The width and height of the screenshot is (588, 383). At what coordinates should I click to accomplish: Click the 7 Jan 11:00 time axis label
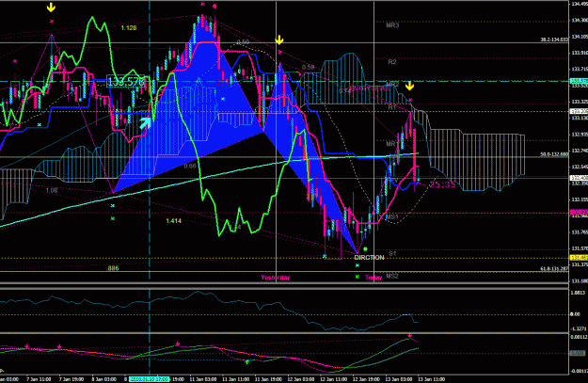pyautogui.click(x=39, y=379)
